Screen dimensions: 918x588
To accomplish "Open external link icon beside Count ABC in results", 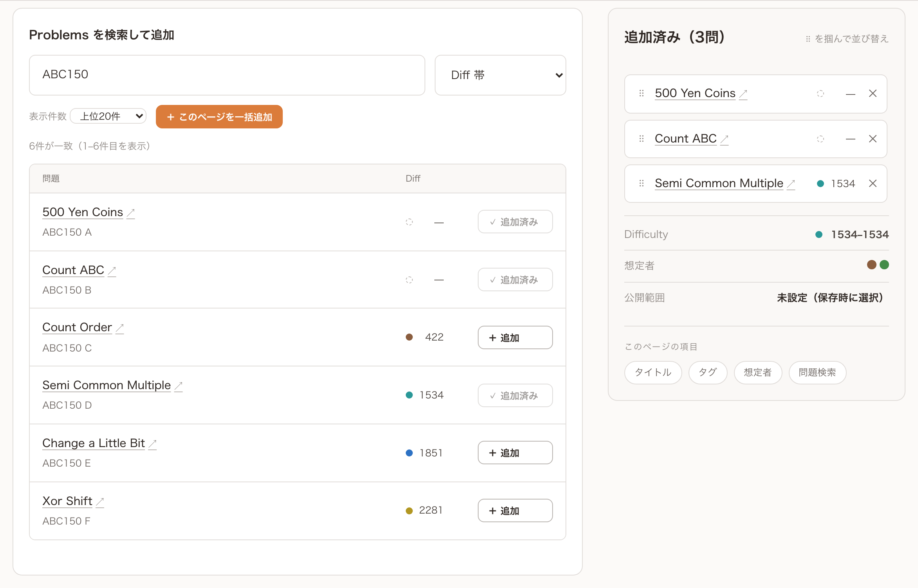I will pos(112,271).
